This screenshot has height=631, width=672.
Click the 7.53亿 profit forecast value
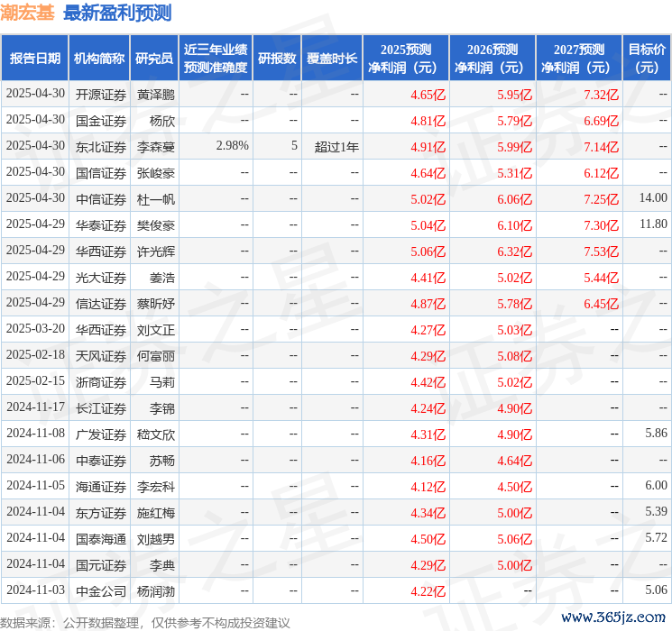(x=601, y=251)
